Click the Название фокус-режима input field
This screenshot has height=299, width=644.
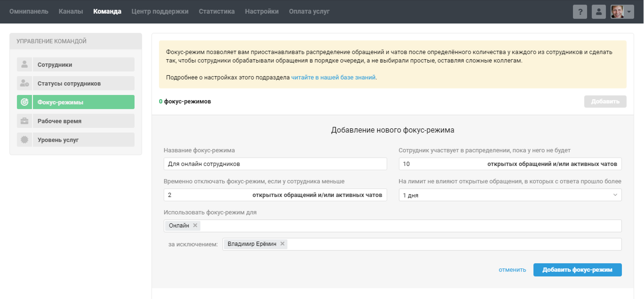[275, 164]
